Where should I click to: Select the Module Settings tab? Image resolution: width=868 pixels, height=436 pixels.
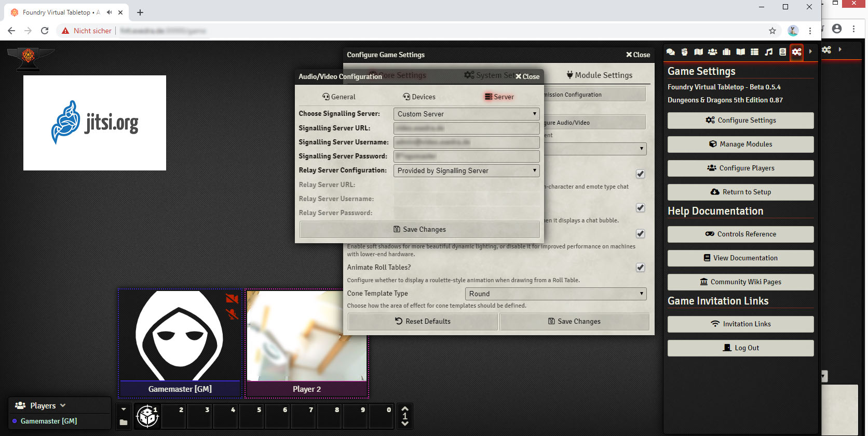(599, 75)
